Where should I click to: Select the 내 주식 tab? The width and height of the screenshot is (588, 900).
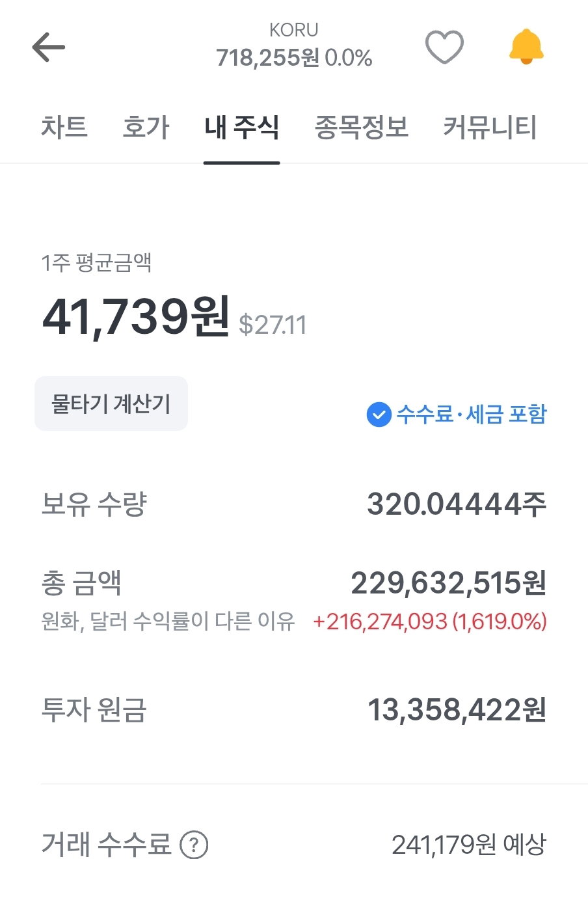(241, 127)
